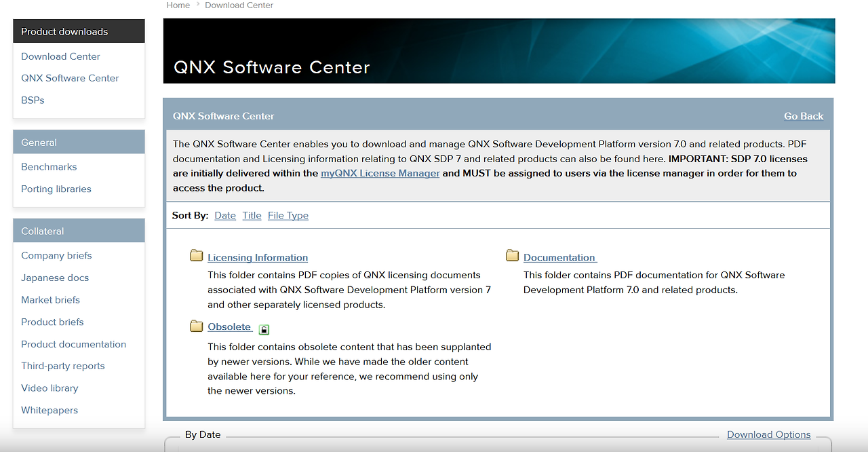This screenshot has height=452, width=868.
Task: Click the Go Back button
Action: [x=803, y=116]
